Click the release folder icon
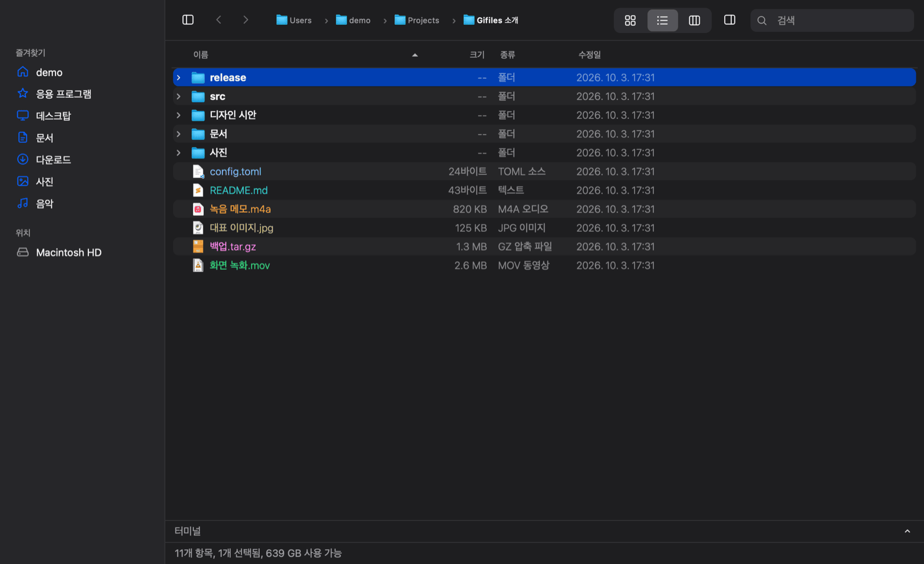The width and height of the screenshot is (924, 564). tap(198, 77)
